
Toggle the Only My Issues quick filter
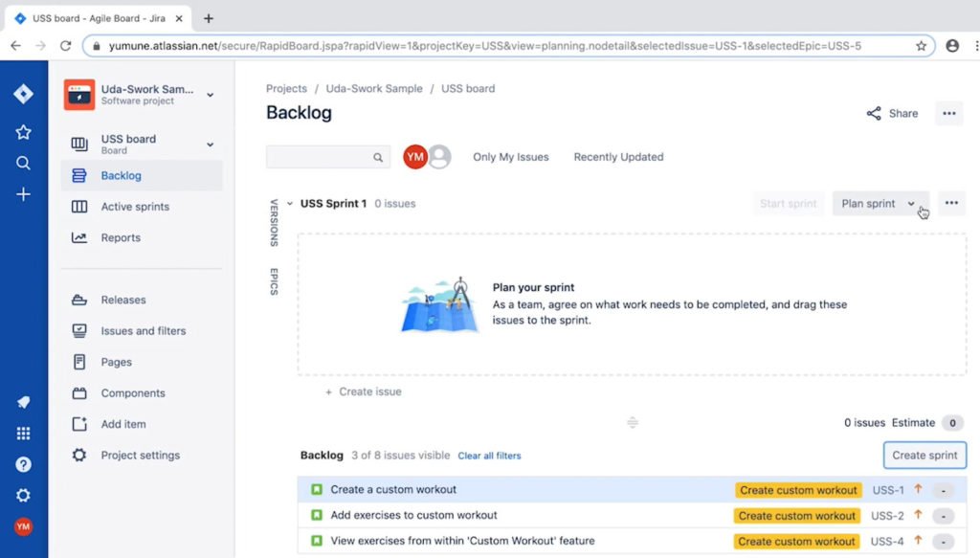(x=511, y=157)
